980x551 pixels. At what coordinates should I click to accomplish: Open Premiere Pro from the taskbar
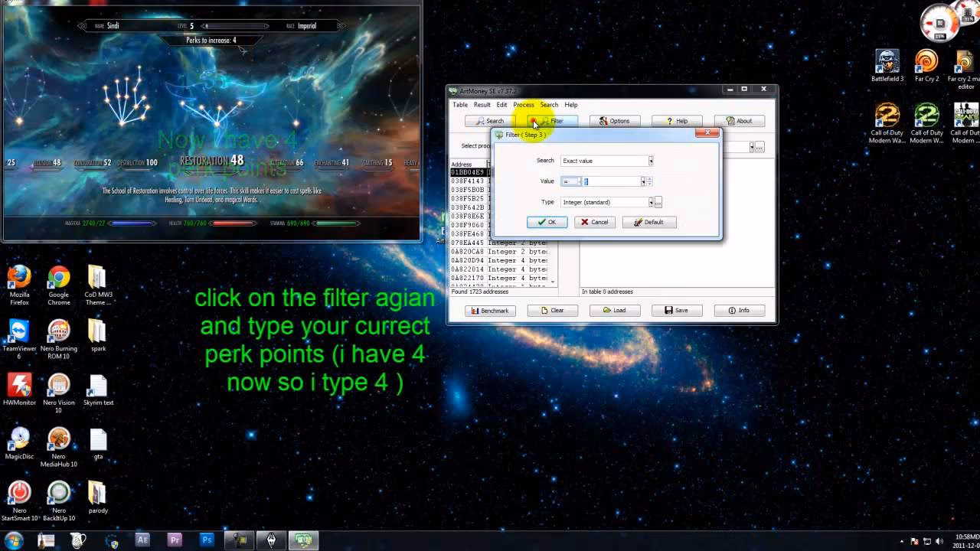tap(175, 540)
